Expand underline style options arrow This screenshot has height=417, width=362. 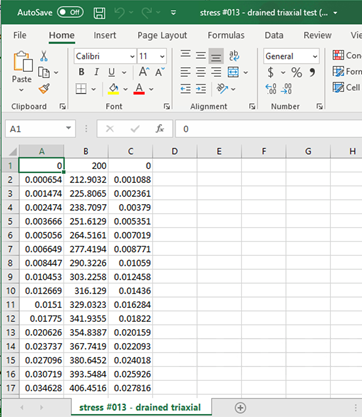(x=124, y=72)
